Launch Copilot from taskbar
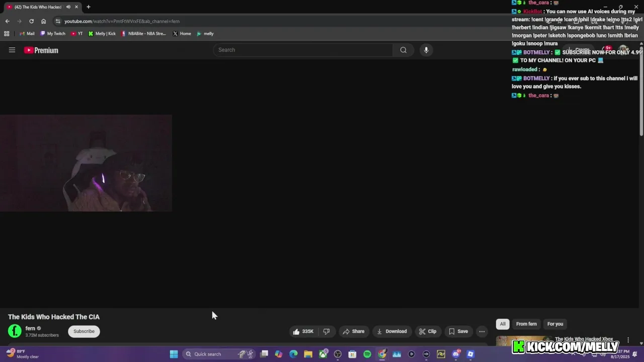Image resolution: width=644 pixels, height=362 pixels. pyautogui.click(x=279, y=354)
